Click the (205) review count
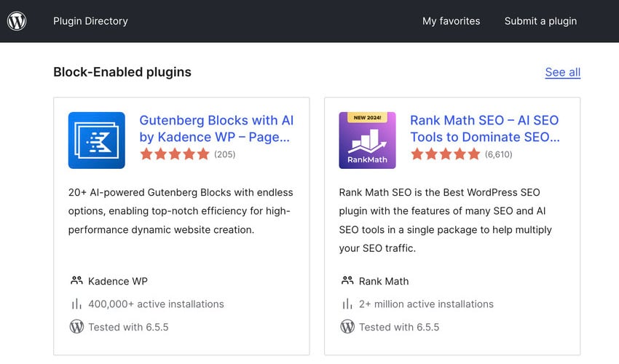This screenshot has height=364, width=619. (224, 154)
